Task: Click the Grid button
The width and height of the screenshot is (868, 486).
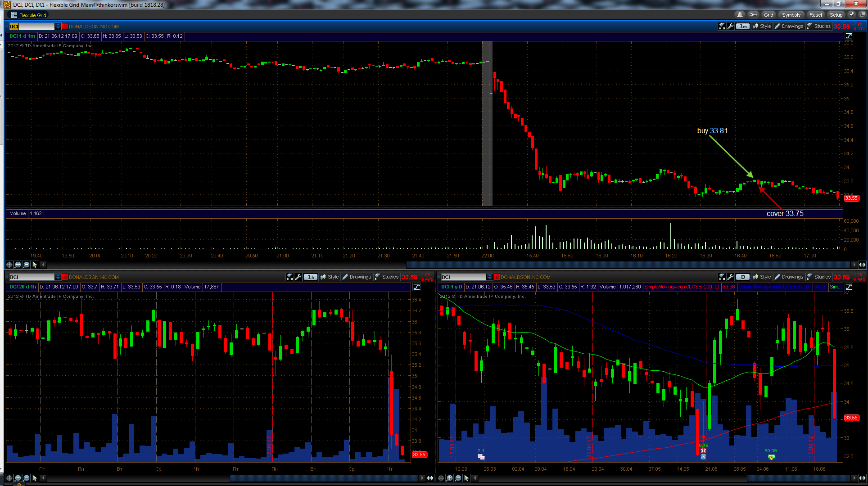Action: pyautogui.click(x=769, y=15)
